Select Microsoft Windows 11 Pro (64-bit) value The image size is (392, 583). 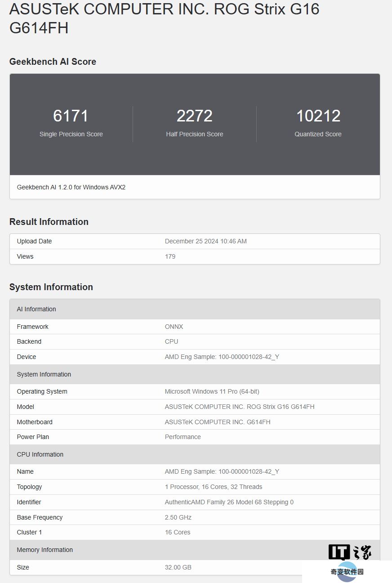[x=212, y=391]
